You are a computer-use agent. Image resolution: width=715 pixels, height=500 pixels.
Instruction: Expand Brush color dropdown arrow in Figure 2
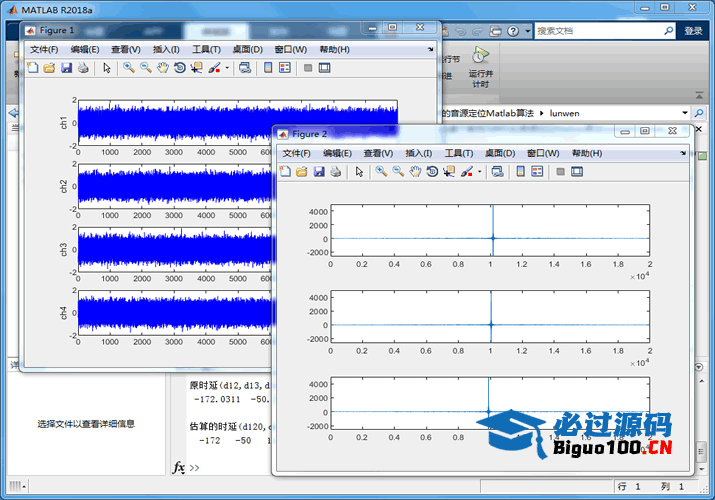pos(480,172)
